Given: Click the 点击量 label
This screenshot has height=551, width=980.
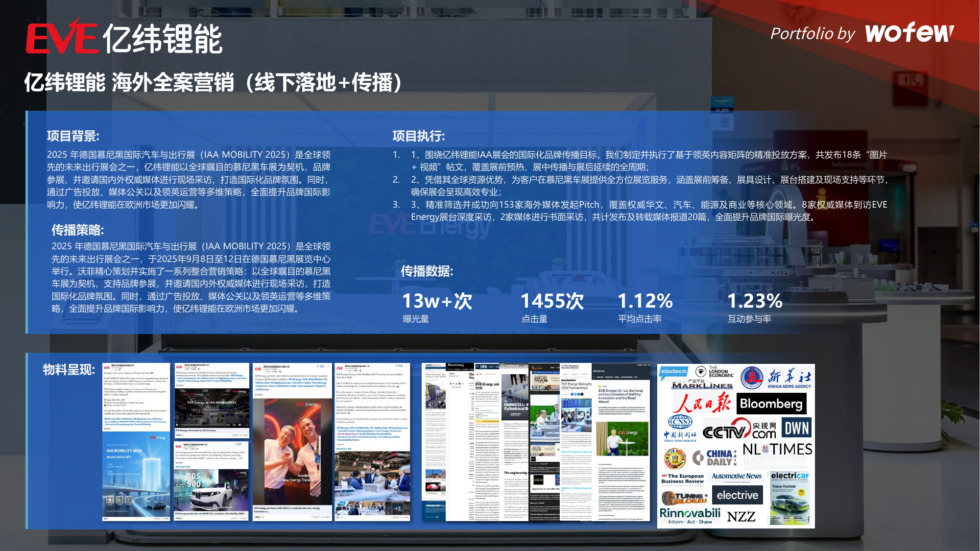Looking at the screenshot, I should point(534,319).
